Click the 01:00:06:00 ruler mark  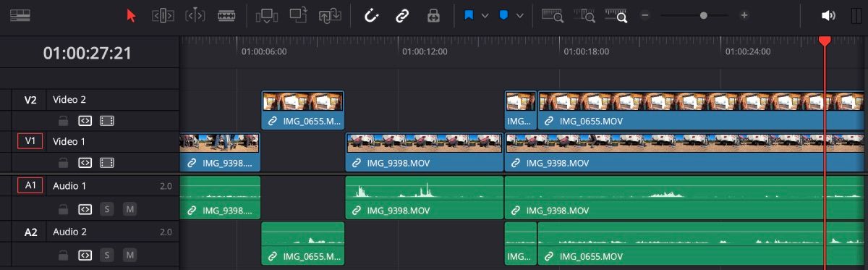(264, 51)
